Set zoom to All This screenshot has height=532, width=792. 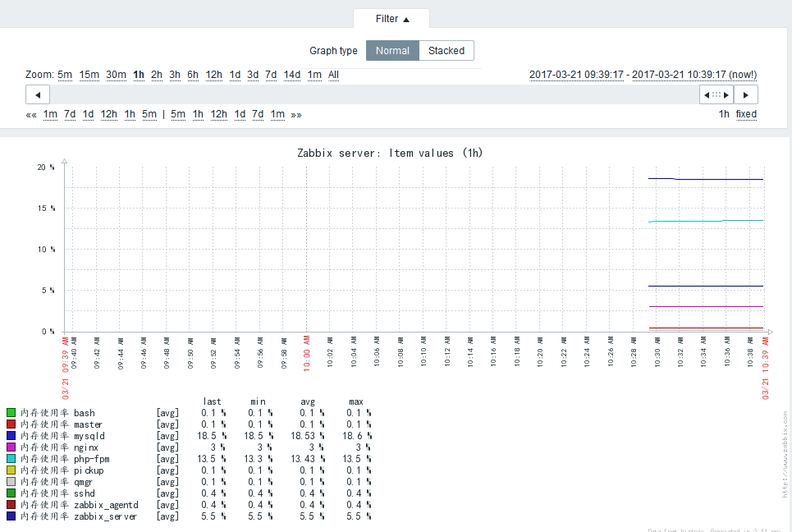333,75
